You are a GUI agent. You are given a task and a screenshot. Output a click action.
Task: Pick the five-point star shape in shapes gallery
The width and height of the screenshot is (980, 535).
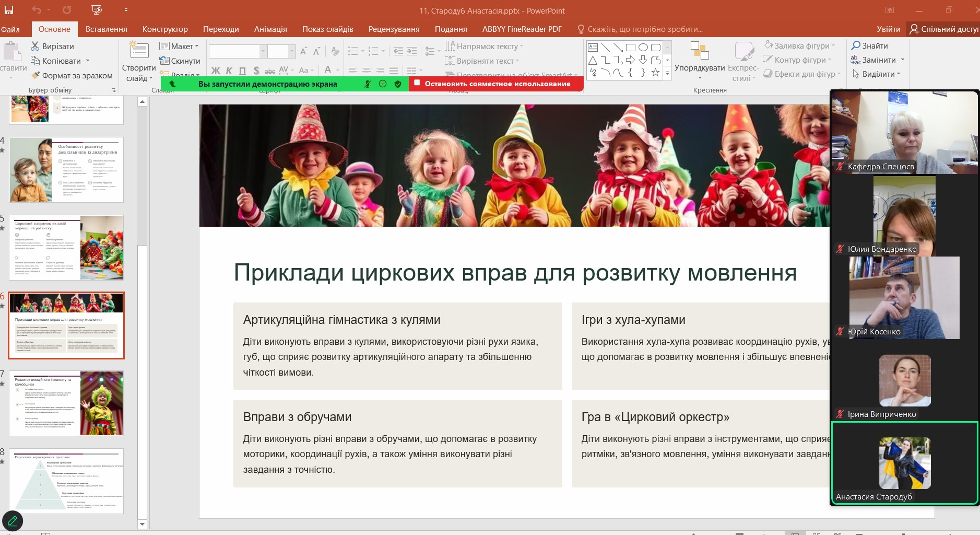click(655, 73)
